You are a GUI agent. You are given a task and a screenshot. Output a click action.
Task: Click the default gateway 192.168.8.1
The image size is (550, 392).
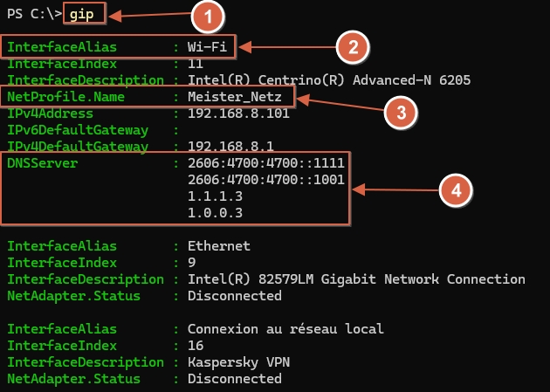pyautogui.click(x=230, y=146)
